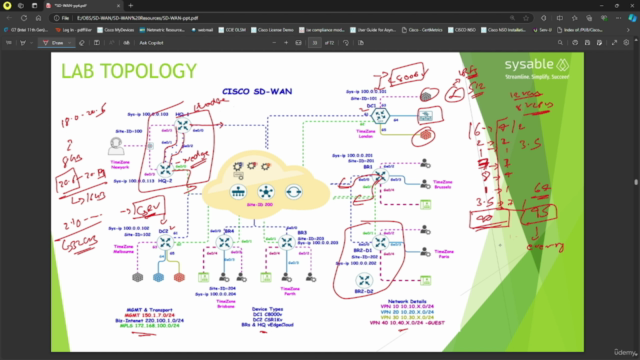Go back to previous page
Image resolution: width=640 pixels, height=360 pixels.
(9, 18)
